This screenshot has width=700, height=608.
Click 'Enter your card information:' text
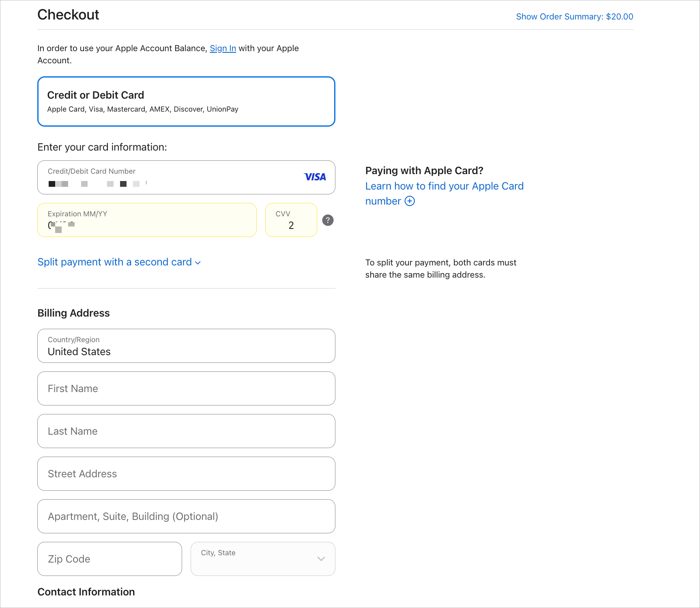(102, 147)
